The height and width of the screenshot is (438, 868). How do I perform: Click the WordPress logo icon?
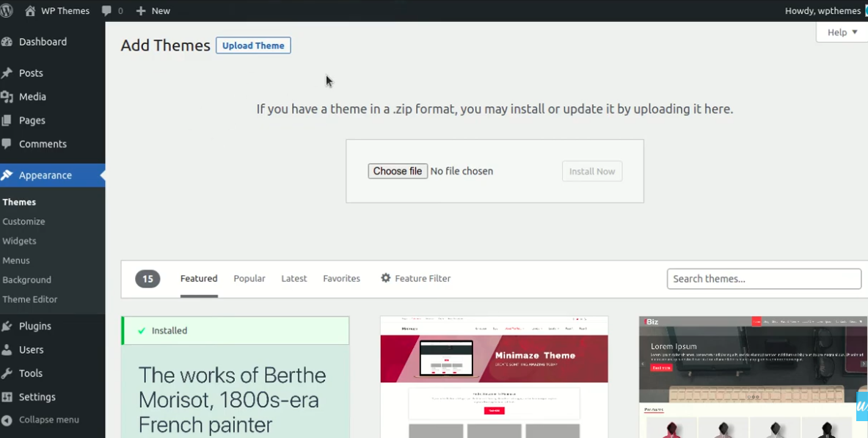coord(7,10)
